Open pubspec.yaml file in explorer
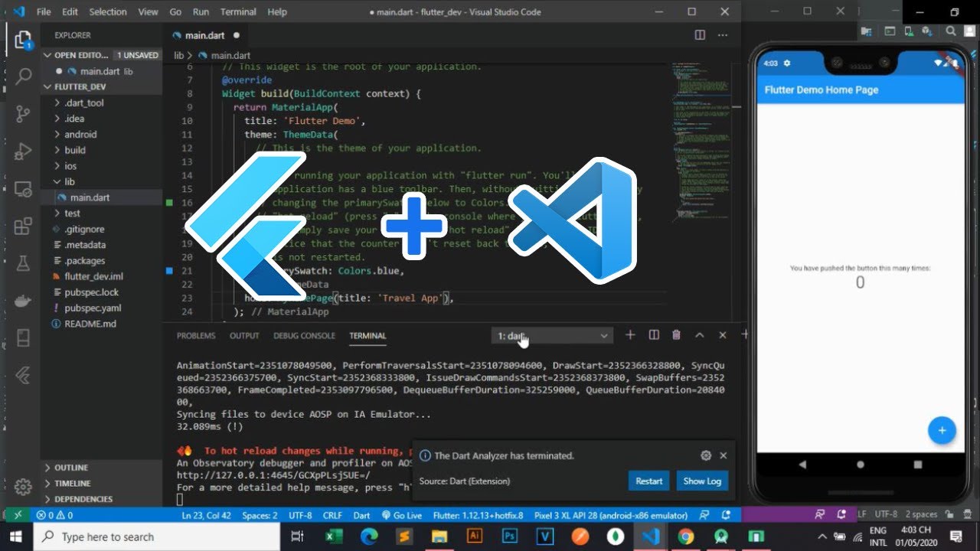The width and height of the screenshot is (980, 551). tap(93, 308)
